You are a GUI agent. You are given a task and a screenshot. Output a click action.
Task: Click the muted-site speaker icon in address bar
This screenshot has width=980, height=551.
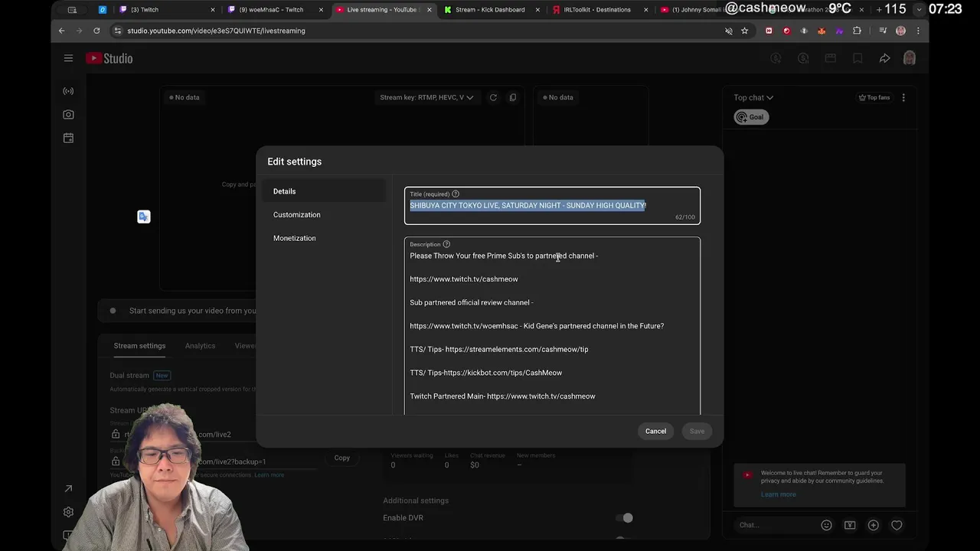coord(728,31)
